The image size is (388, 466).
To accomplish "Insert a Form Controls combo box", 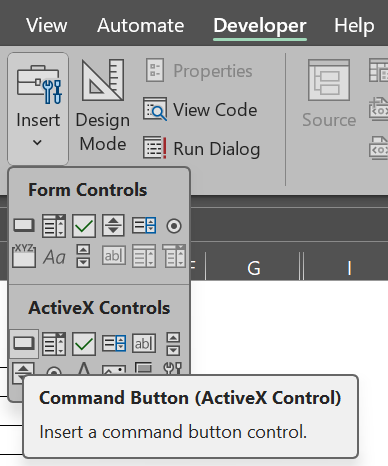I will coord(54,226).
